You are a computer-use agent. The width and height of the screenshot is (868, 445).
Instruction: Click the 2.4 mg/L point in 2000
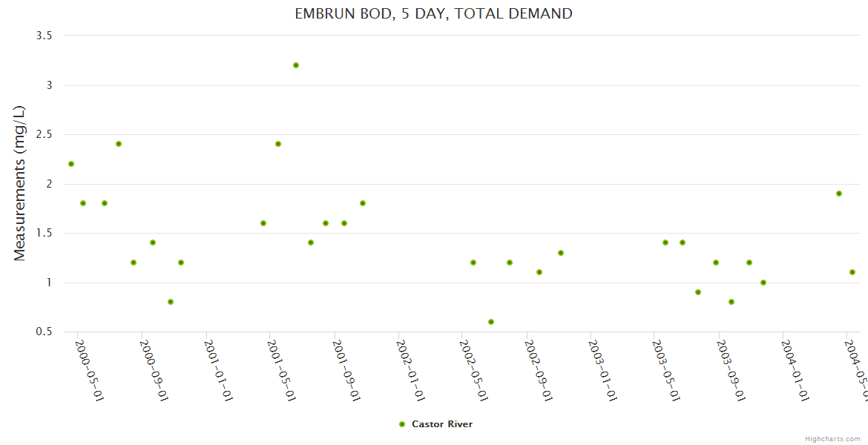119,144
